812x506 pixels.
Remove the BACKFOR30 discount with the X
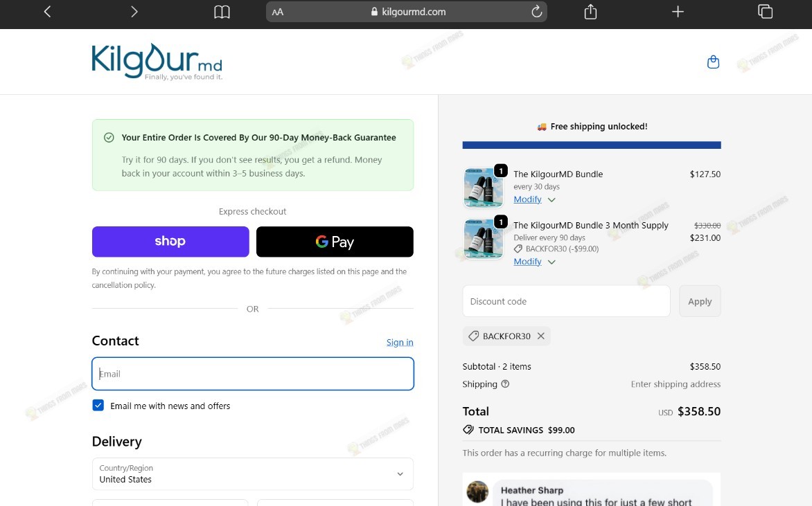540,336
